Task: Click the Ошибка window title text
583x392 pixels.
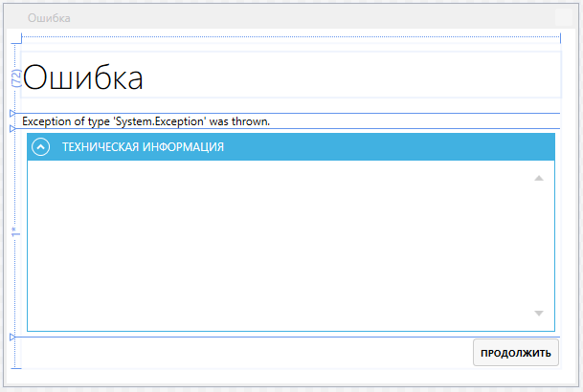Action: (x=49, y=18)
